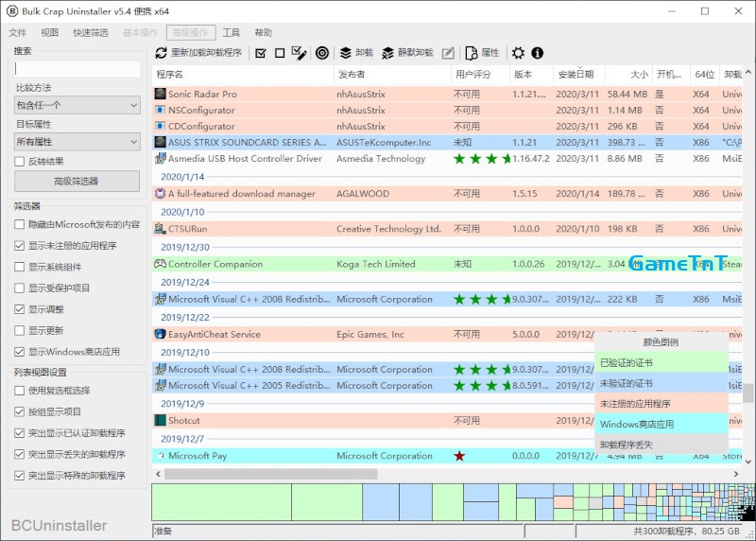The height and width of the screenshot is (541, 756).
Task: Sort by the 大小 column header
Action: [x=628, y=75]
